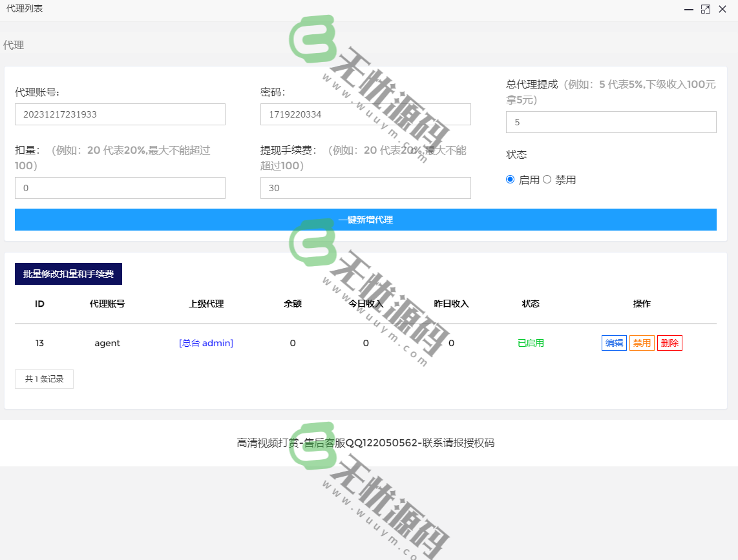Disable agent record via 禁用 button

[642, 343]
